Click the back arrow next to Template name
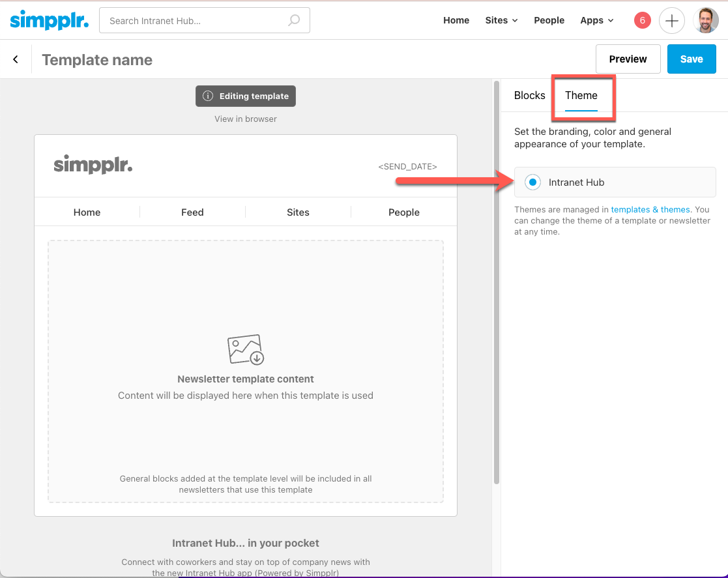 (16, 59)
